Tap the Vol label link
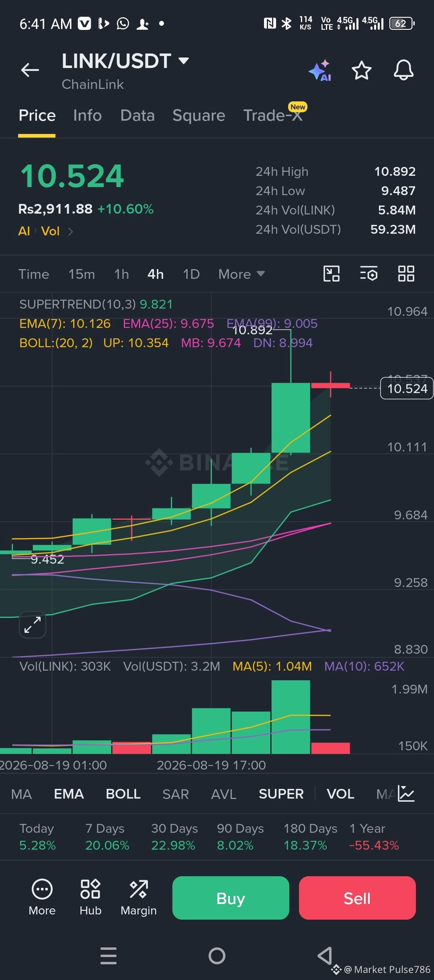Screen dimensions: 434x980 [50, 231]
